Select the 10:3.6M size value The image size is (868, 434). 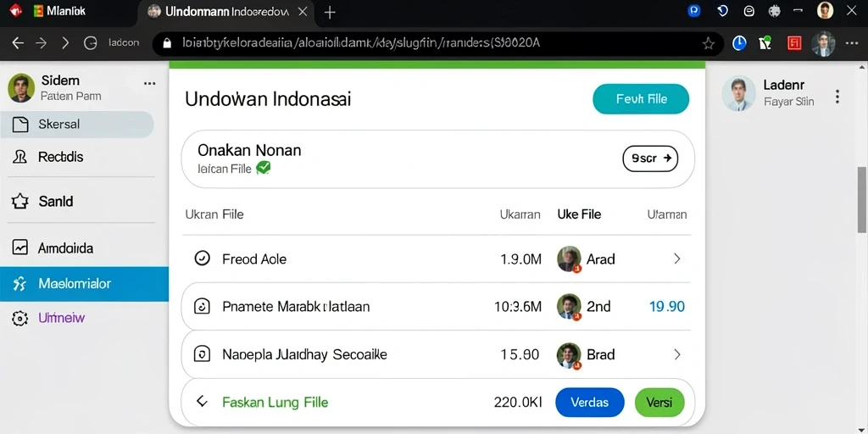(518, 307)
